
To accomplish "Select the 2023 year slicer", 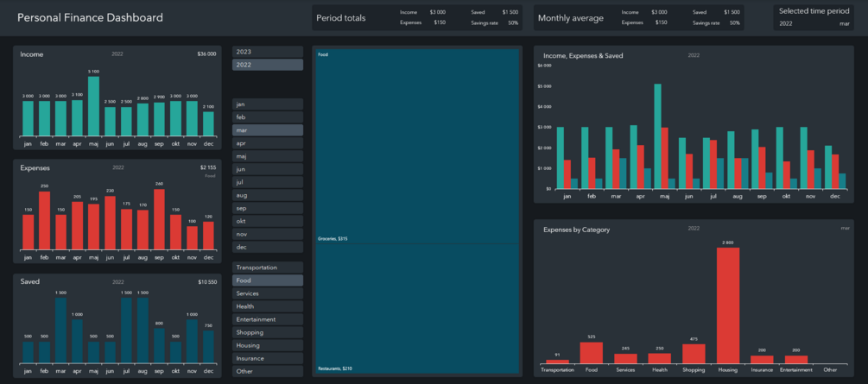I will pos(268,52).
